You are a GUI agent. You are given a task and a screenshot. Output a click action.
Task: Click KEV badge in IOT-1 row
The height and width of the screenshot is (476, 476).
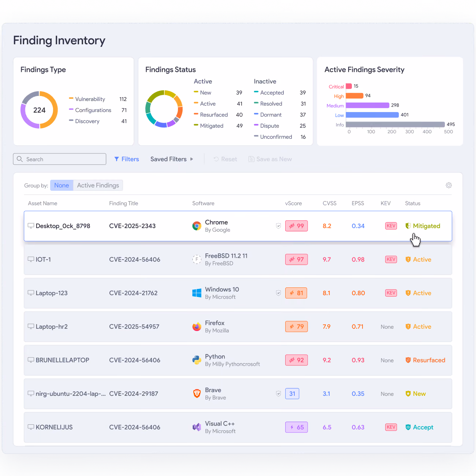[391, 259]
